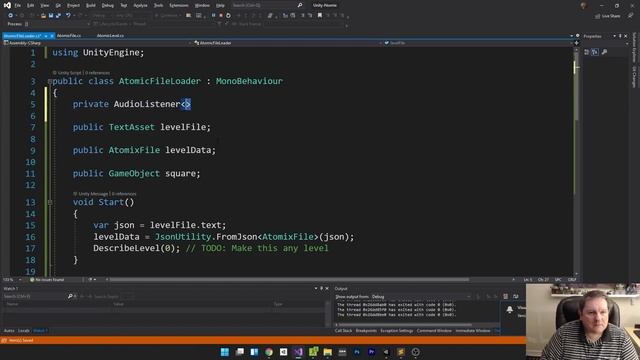Click the Stop Debugging red square icon
The height and width of the screenshot is (360, 640).
pos(221,16)
